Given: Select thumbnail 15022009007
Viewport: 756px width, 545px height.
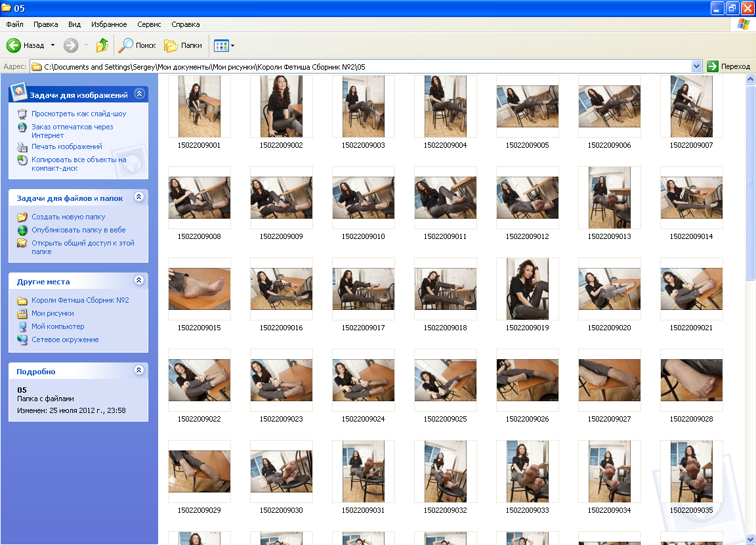Looking at the screenshot, I should click(x=692, y=106).
